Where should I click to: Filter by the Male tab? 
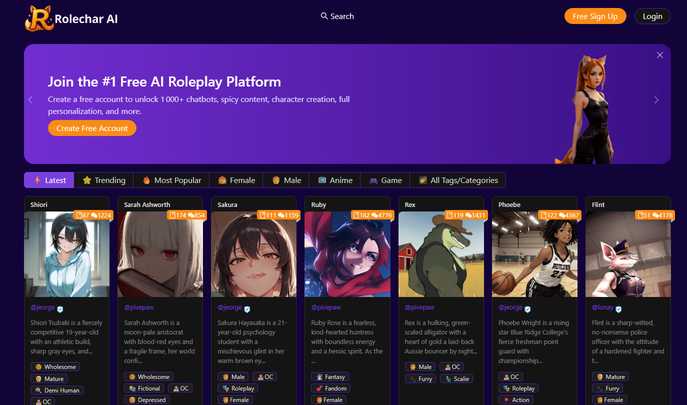287,180
